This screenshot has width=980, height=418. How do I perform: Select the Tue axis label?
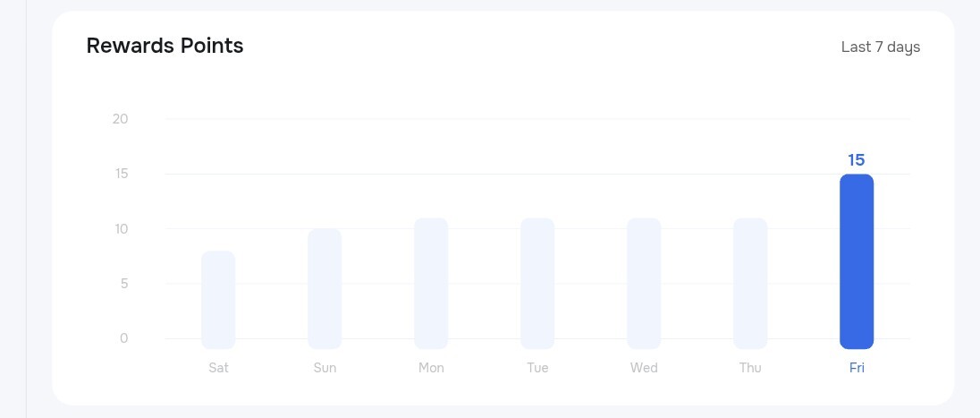tap(537, 368)
